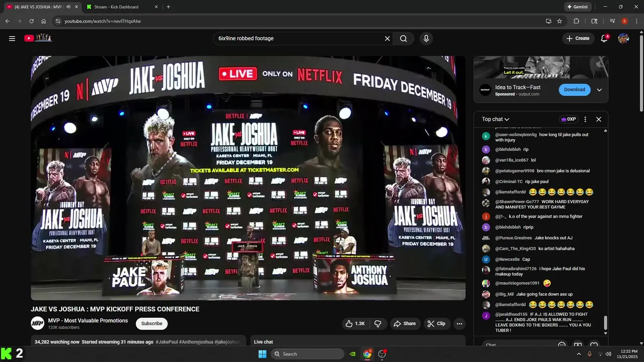Open the 0XP channel points badge
This screenshot has width=644, height=362.
(569, 119)
